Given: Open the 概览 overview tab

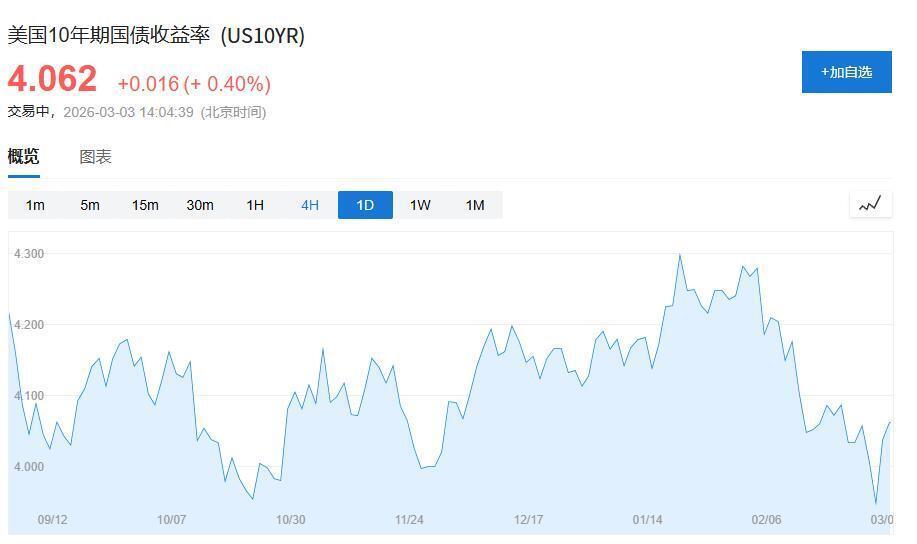Looking at the screenshot, I should click(24, 157).
